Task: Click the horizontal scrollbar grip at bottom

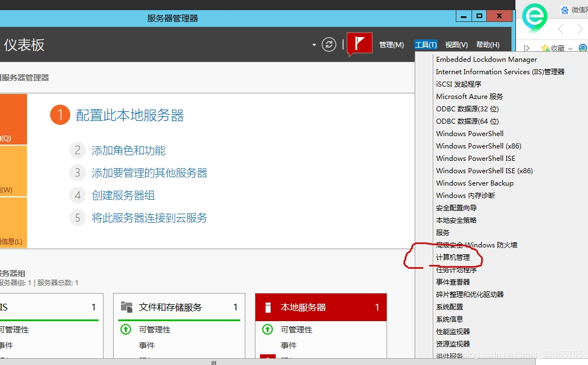Action: tap(213, 362)
